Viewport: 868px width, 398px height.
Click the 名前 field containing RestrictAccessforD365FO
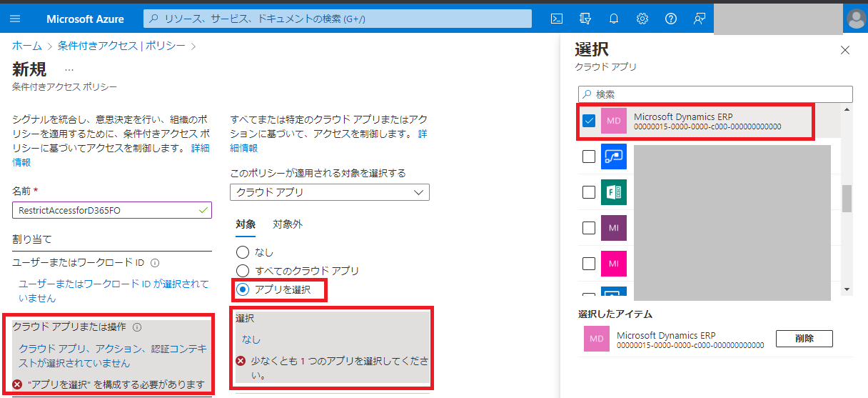point(112,210)
